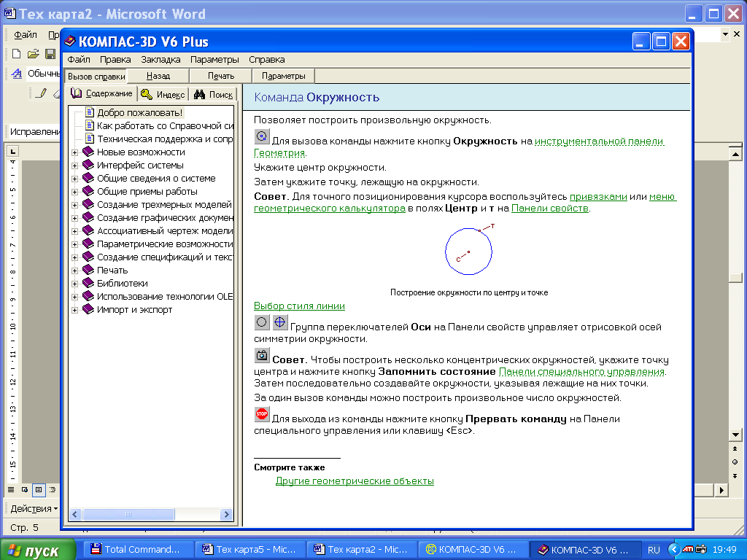Click the help window title bar book icon
This screenshot has width=747, height=560.
click(x=69, y=42)
